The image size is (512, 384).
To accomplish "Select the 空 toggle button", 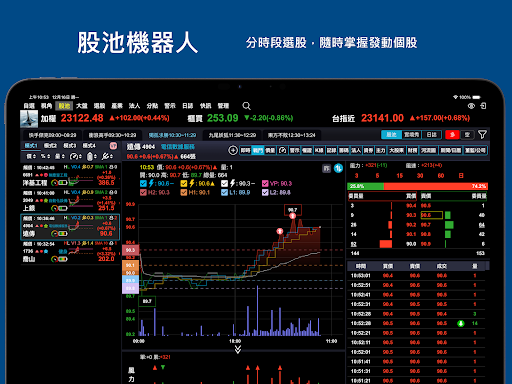I will tap(467, 135).
